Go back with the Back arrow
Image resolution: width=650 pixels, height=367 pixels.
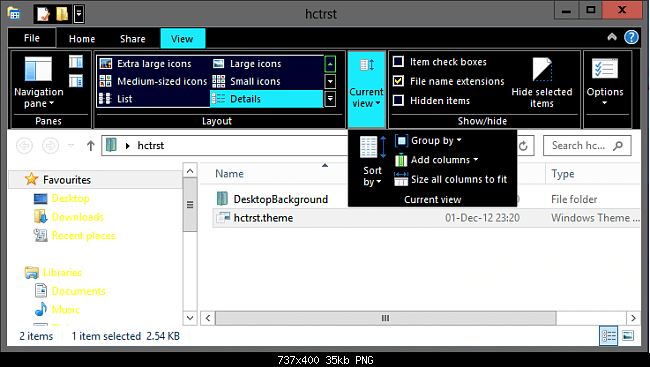pyautogui.click(x=24, y=146)
